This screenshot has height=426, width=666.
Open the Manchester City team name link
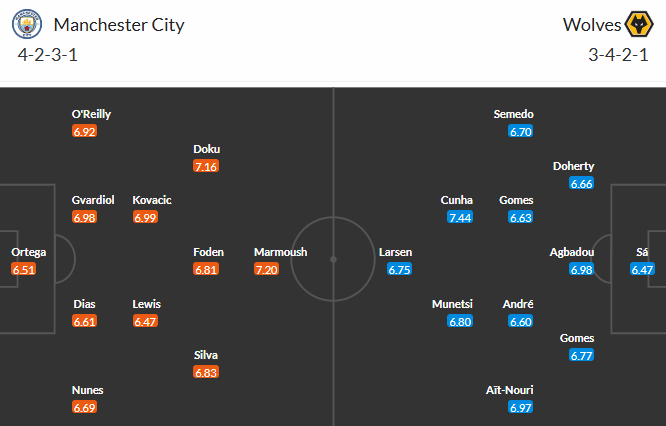(119, 24)
